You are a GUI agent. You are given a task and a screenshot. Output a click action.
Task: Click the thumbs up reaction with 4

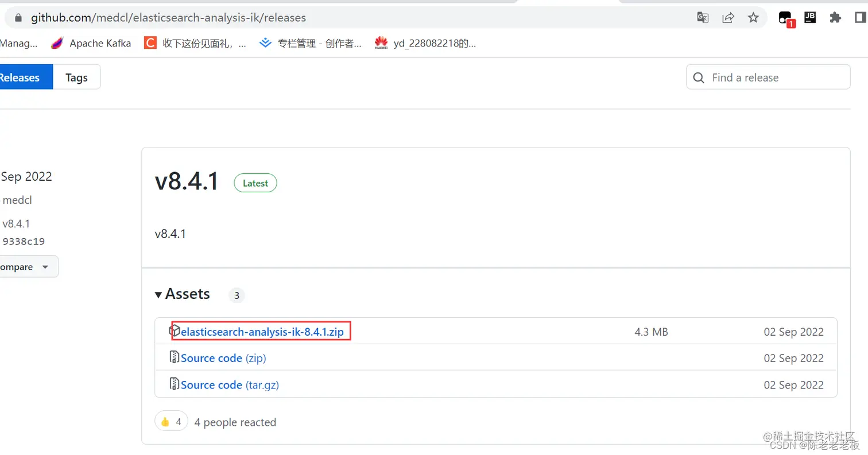pyautogui.click(x=171, y=422)
